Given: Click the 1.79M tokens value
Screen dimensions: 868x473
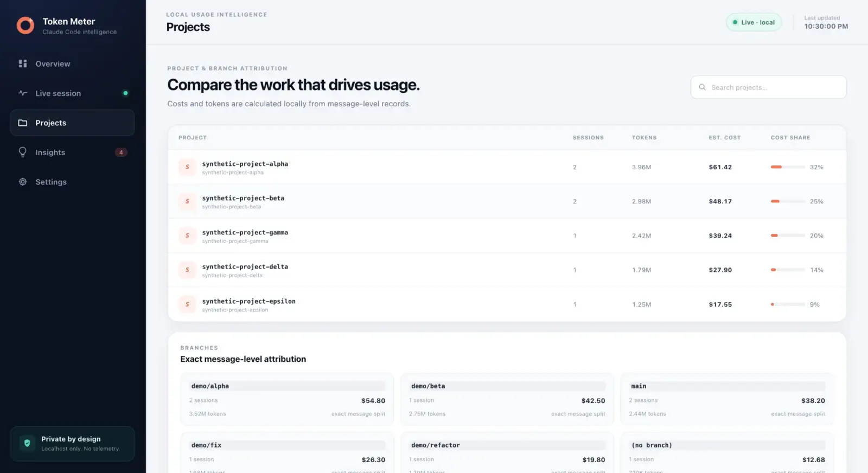Looking at the screenshot, I should [641, 270].
